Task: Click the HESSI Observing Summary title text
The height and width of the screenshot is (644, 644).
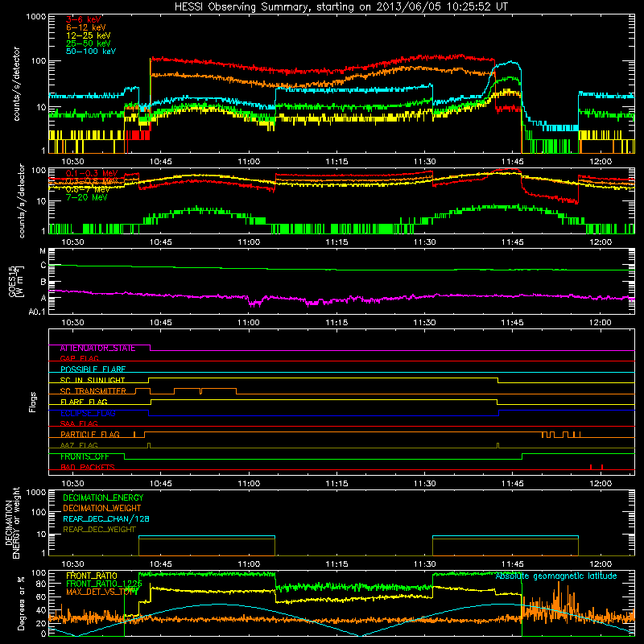Action: coord(341,7)
